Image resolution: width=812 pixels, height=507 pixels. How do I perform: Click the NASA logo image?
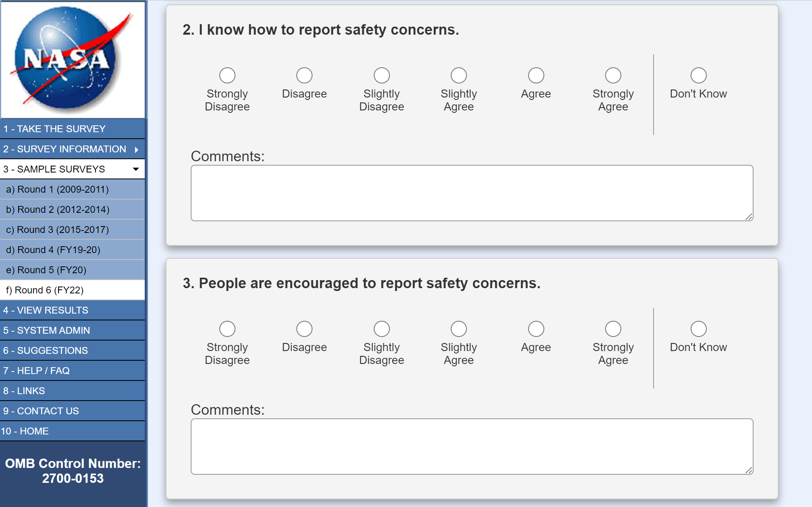[73, 60]
